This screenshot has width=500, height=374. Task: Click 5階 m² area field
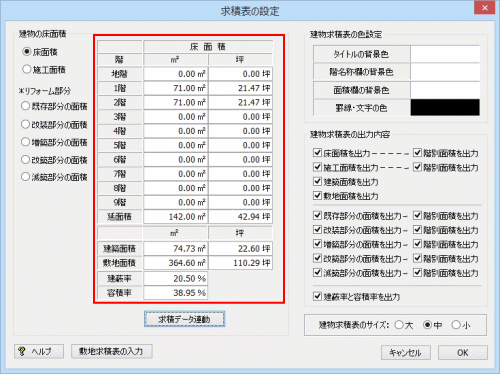[x=176, y=145]
